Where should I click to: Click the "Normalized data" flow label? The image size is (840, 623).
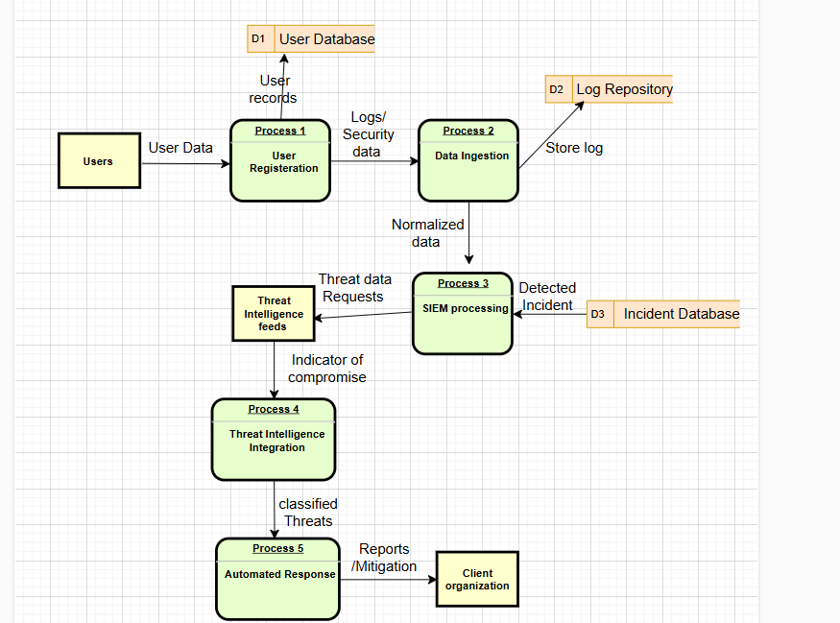[427, 233]
